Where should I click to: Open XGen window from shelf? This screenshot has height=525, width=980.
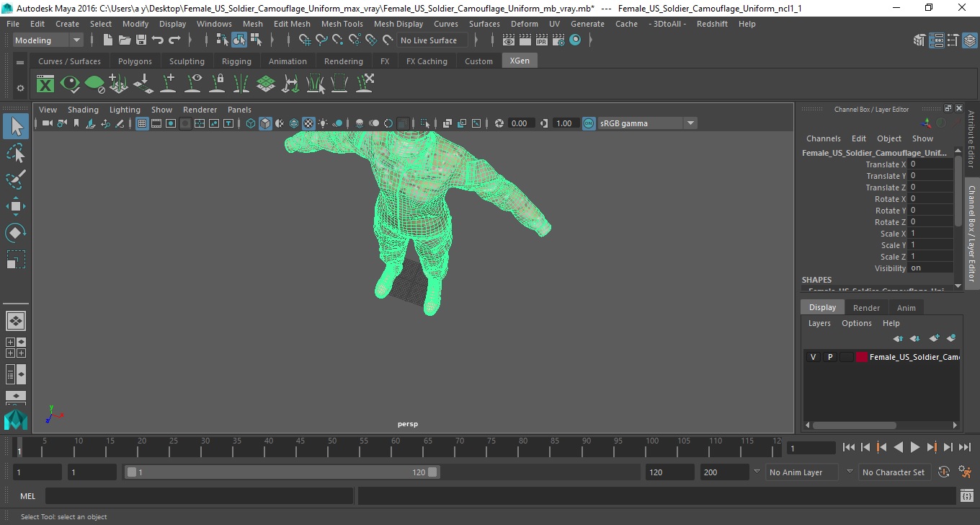coord(45,84)
